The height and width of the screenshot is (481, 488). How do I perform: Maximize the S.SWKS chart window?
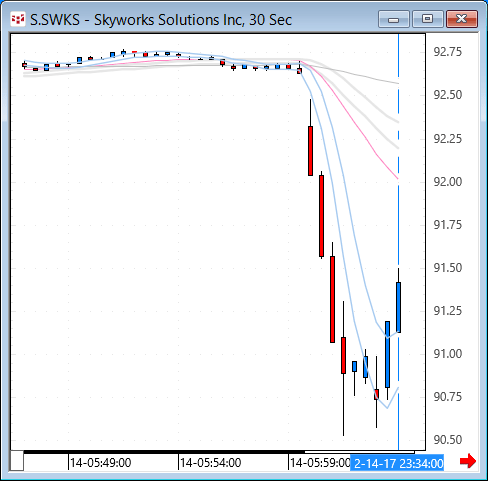(427, 19)
